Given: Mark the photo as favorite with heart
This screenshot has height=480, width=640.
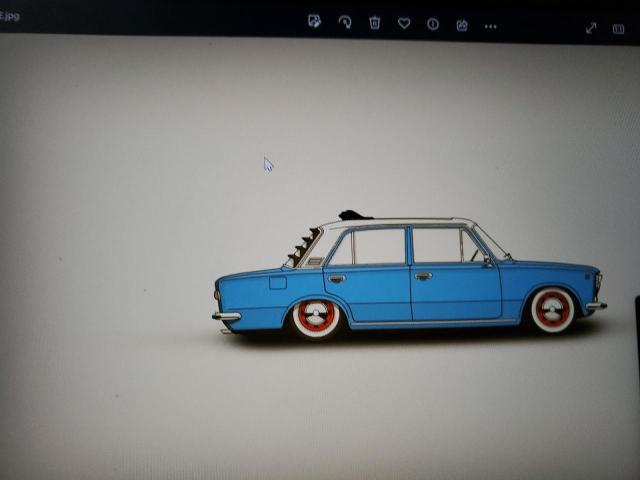Looking at the screenshot, I should pyautogui.click(x=404, y=23).
